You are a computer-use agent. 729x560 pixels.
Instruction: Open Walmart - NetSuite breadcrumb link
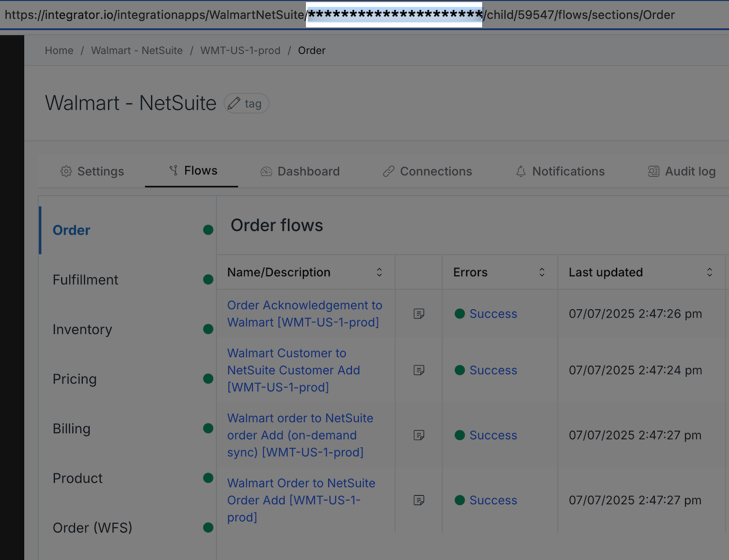[137, 51]
